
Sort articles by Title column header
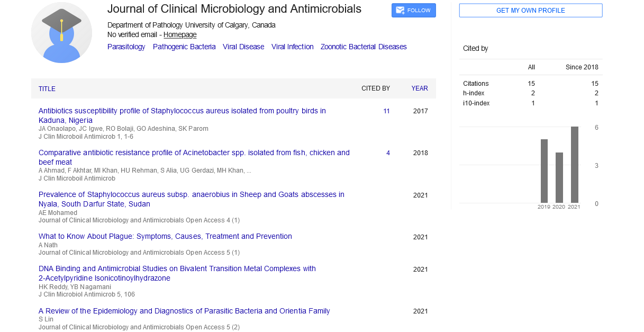[47, 89]
